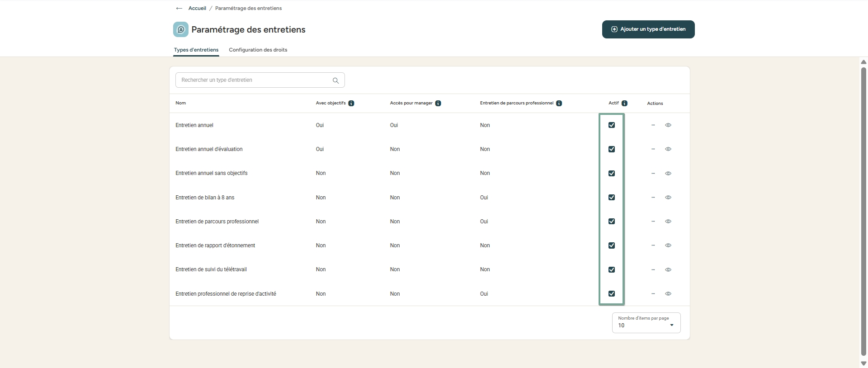Deactivate Entretien annuel sans objectifs checkbox
The image size is (868, 368).
point(612,174)
